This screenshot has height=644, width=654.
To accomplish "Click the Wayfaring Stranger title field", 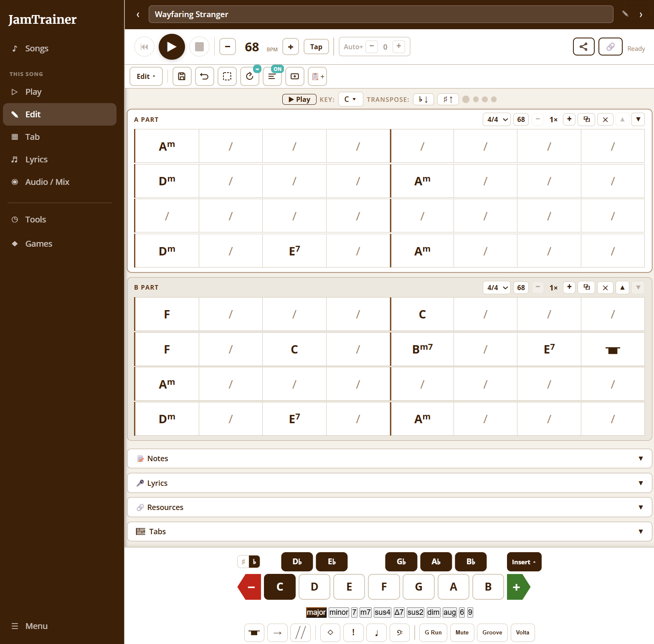I will click(381, 14).
